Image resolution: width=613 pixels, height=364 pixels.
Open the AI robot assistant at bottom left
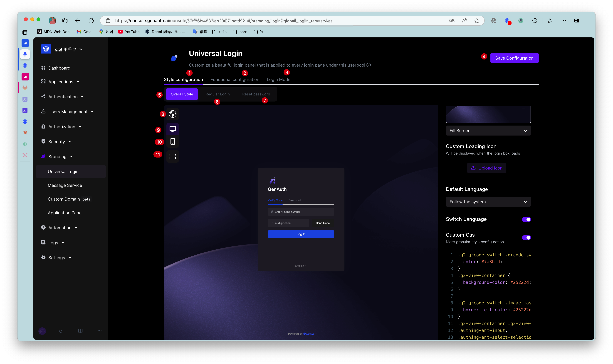(42, 331)
